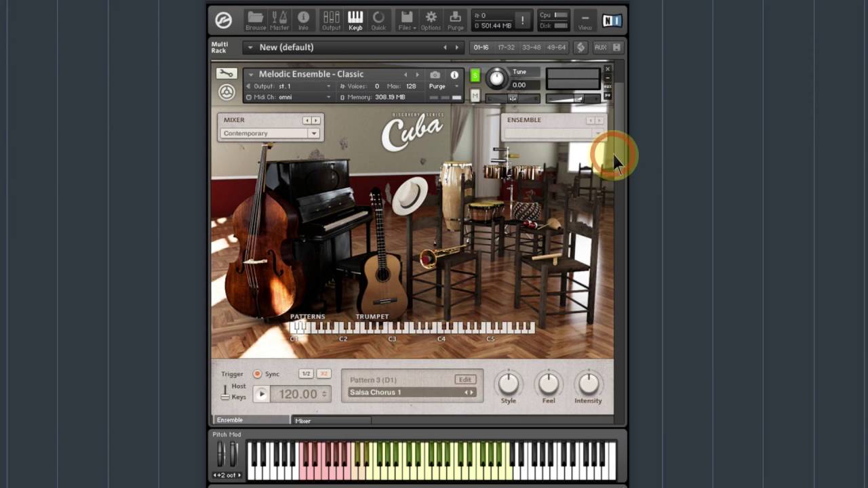The image size is (868, 488).
Task: Minimize all instrument headers in rack
Action: coord(617,47)
